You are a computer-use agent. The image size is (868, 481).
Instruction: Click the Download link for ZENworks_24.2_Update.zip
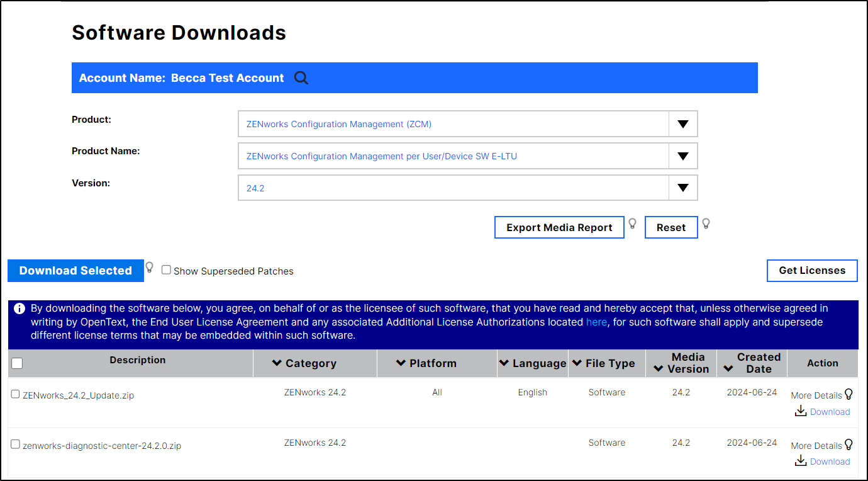(830, 412)
